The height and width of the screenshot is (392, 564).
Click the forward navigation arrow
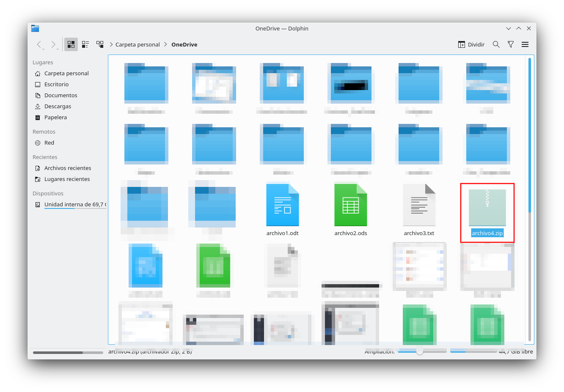(53, 44)
